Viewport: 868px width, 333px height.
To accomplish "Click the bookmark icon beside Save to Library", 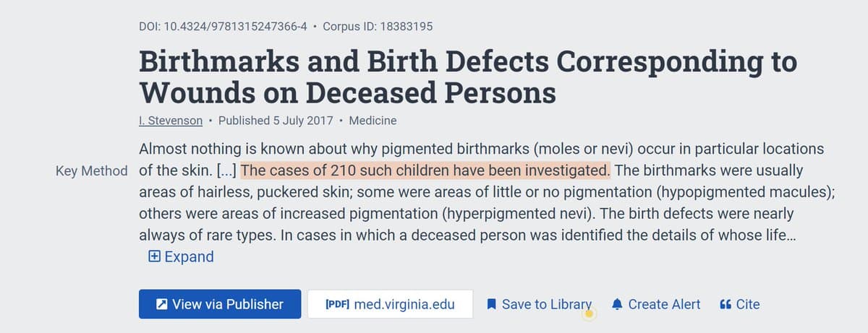I will coord(492,304).
